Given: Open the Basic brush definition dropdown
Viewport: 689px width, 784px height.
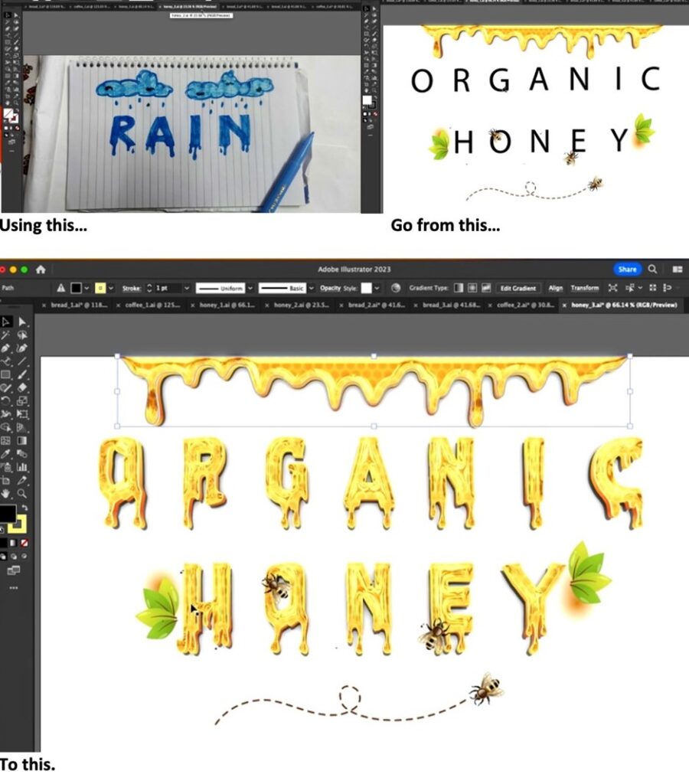Looking at the screenshot, I should pos(311,288).
